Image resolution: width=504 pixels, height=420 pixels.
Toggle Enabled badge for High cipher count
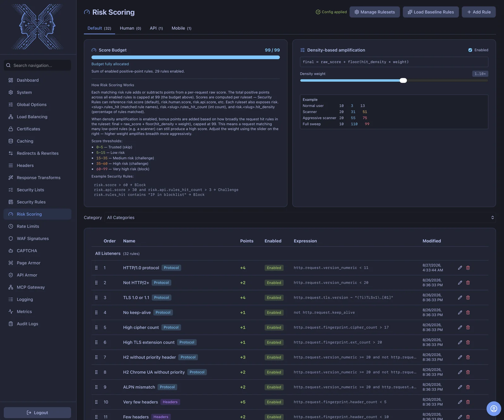coord(274,327)
